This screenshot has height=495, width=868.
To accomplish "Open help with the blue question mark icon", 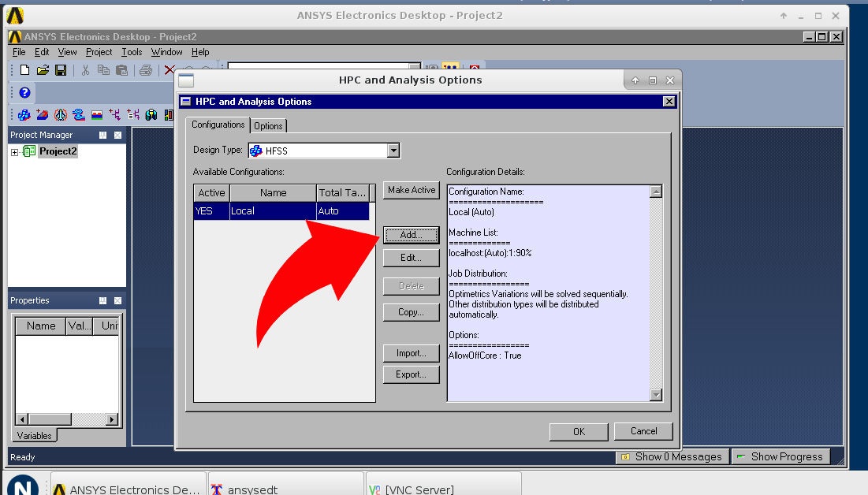I will (x=24, y=92).
